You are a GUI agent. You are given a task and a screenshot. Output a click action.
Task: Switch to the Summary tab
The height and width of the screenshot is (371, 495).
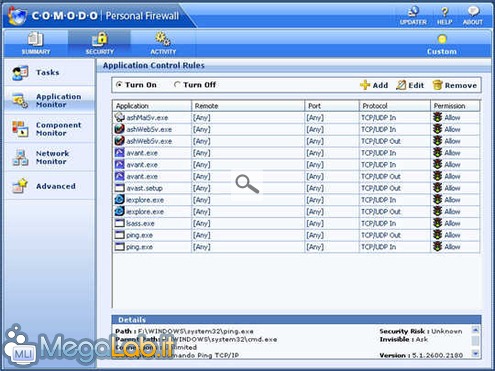[36, 43]
